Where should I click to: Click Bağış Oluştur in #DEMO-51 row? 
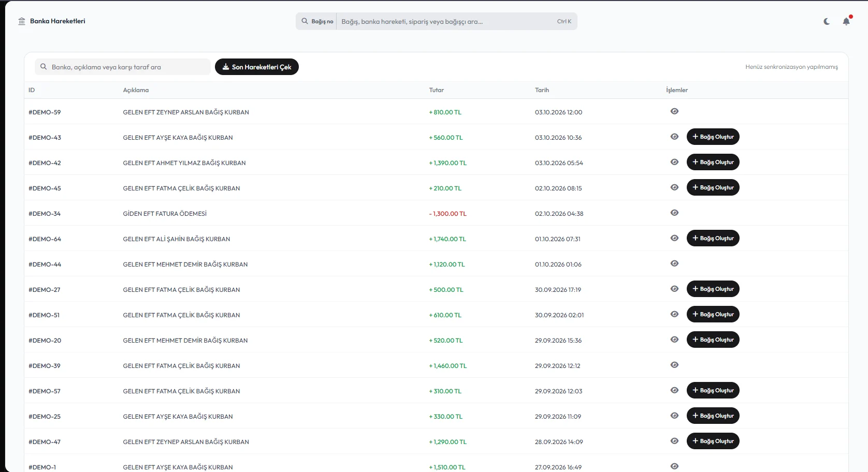pos(713,314)
